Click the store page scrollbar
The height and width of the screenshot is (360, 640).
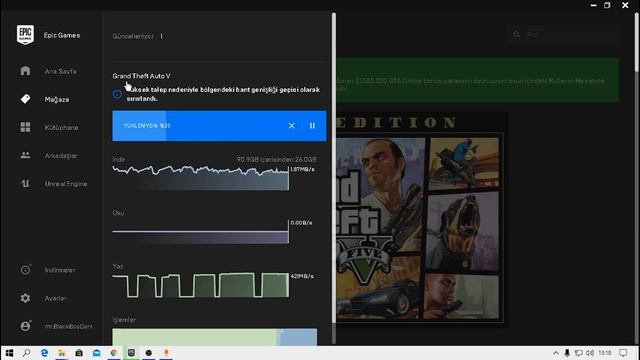637,43
